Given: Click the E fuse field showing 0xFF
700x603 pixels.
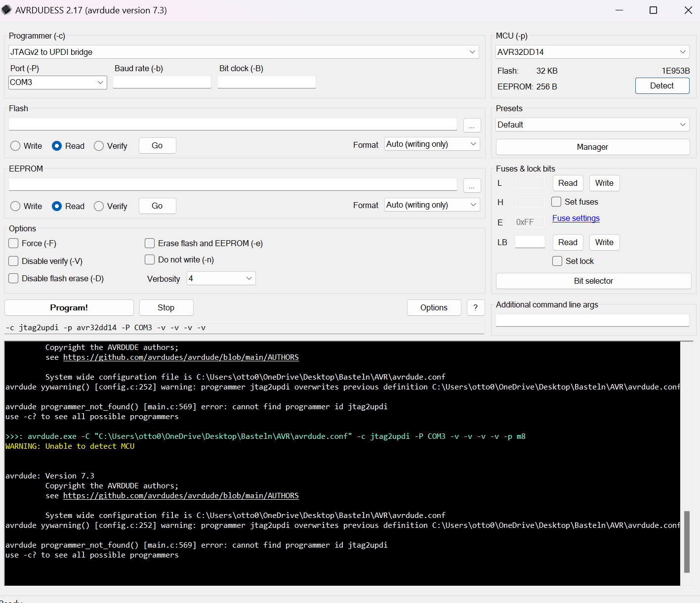Looking at the screenshot, I should [x=530, y=222].
